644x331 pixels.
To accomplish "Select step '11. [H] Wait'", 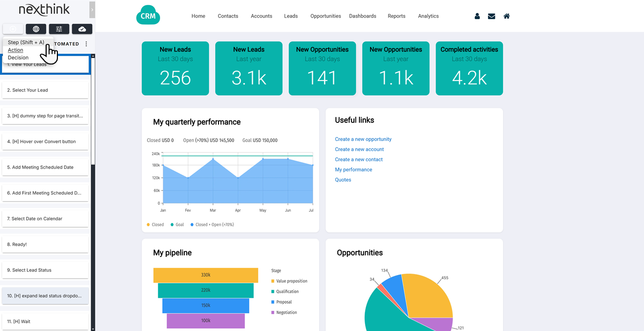I will coord(45,321).
